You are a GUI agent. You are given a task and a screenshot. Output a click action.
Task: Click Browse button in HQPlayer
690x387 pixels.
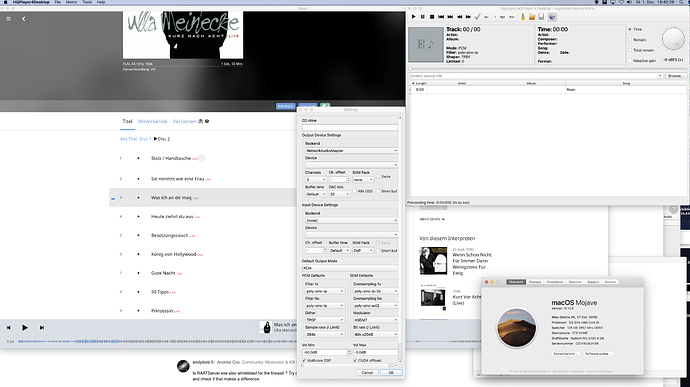tap(675, 76)
